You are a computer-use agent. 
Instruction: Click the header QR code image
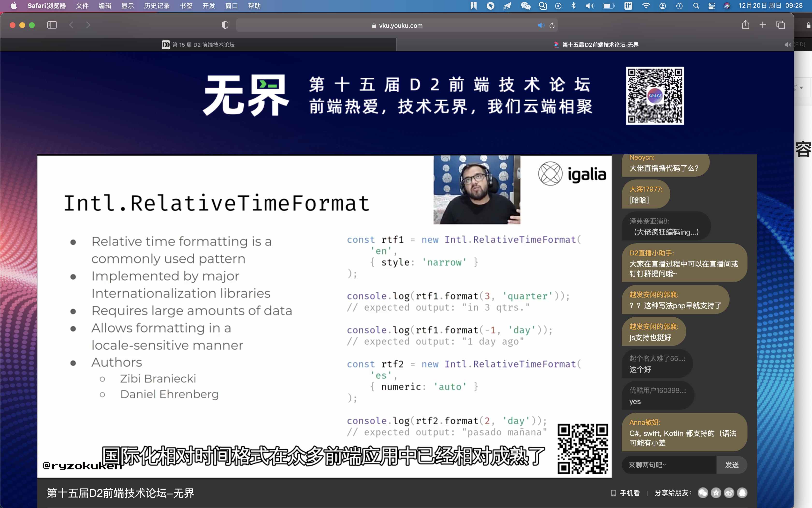(655, 96)
